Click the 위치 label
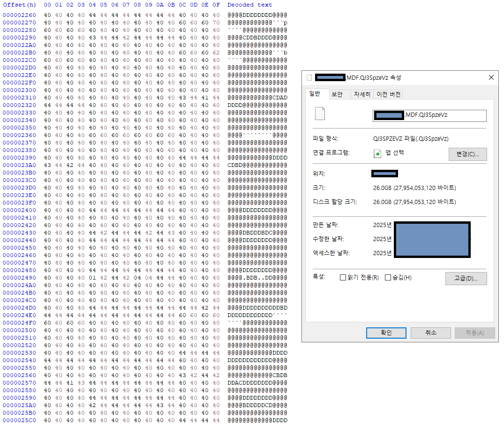504x424 pixels. click(319, 174)
